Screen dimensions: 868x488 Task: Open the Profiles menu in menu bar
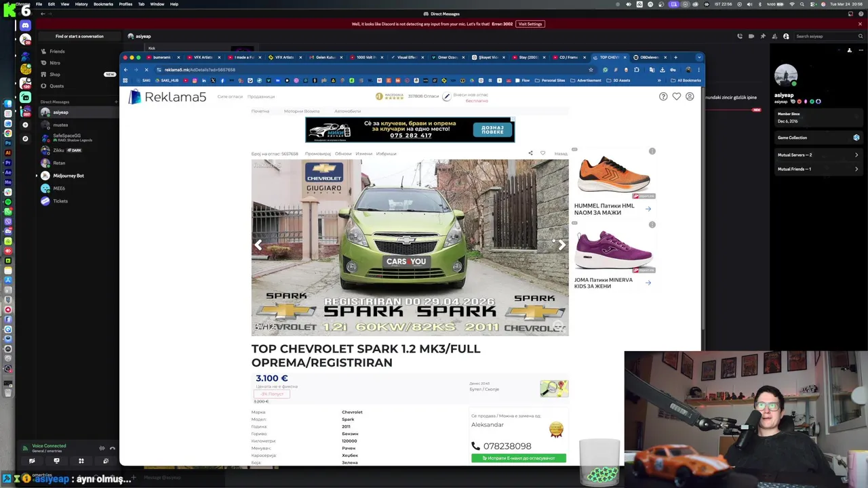pyautogui.click(x=125, y=4)
